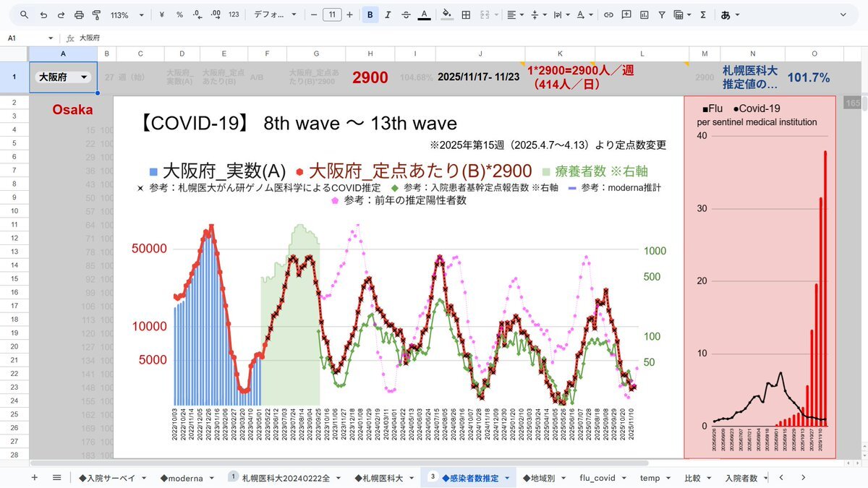Open the zoom 113% dropdown
The width and height of the screenshot is (868, 488).
tap(127, 14)
